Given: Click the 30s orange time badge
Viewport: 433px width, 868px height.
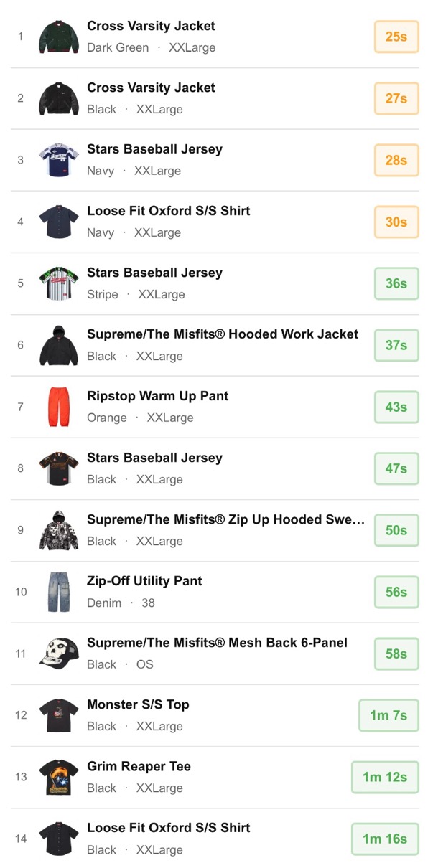Looking at the screenshot, I should (x=396, y=222).
